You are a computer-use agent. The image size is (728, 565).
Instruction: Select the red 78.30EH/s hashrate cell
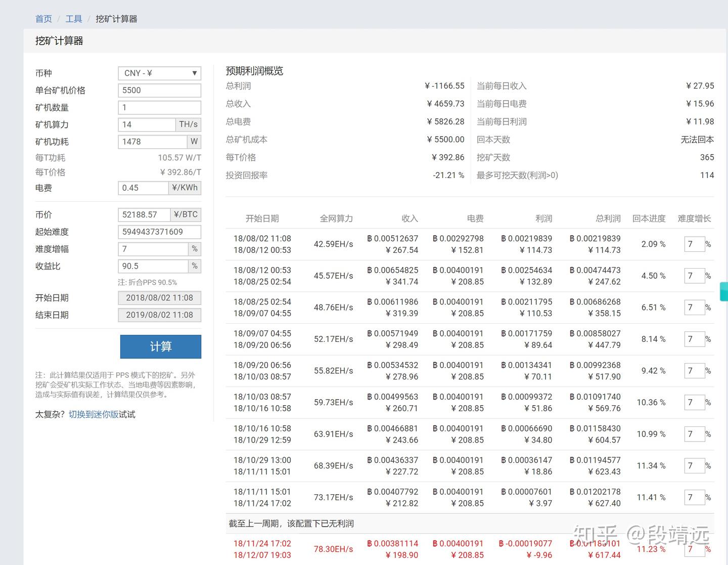tap(334, 549)
